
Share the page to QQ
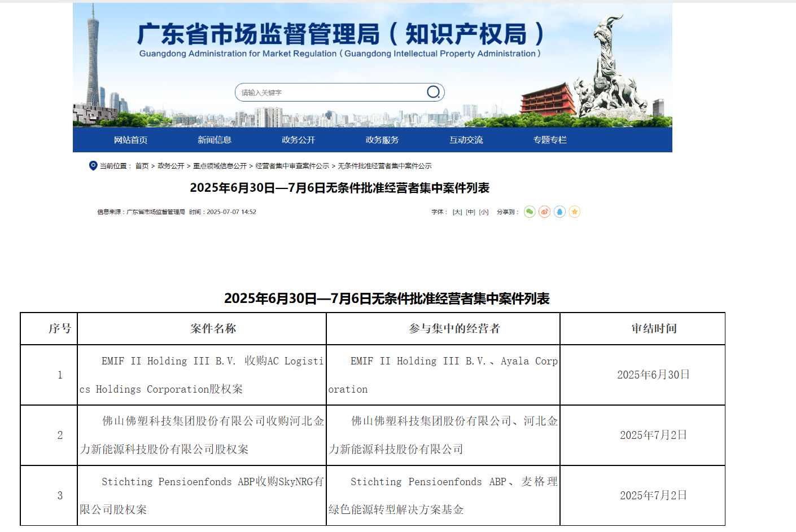(559, 212)
